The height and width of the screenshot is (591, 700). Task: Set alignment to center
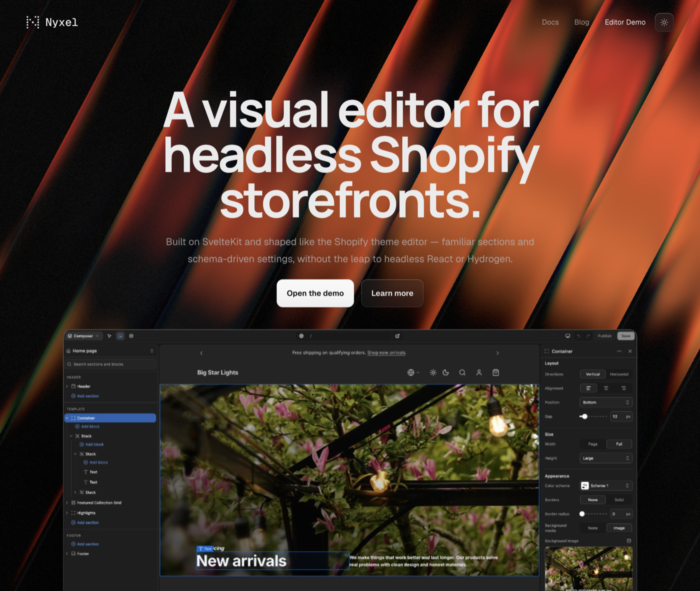click(x=606, y=388)
